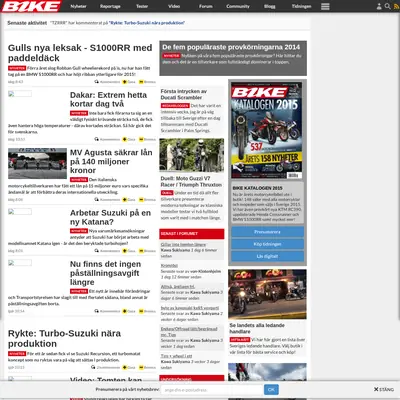Open Dakar: Extrem hetta headline
Screen dimensions: 400x400
coord(108,99)
